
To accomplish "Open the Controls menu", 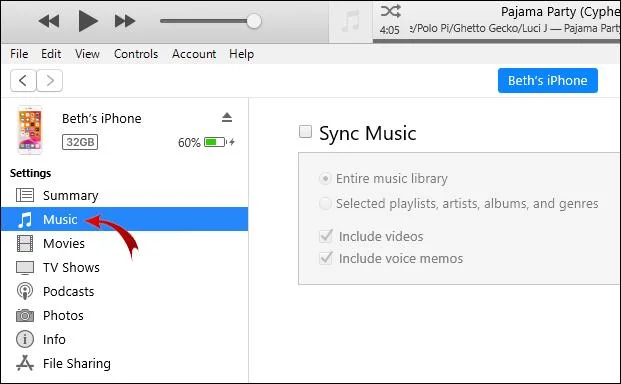I will click(136, 54).
